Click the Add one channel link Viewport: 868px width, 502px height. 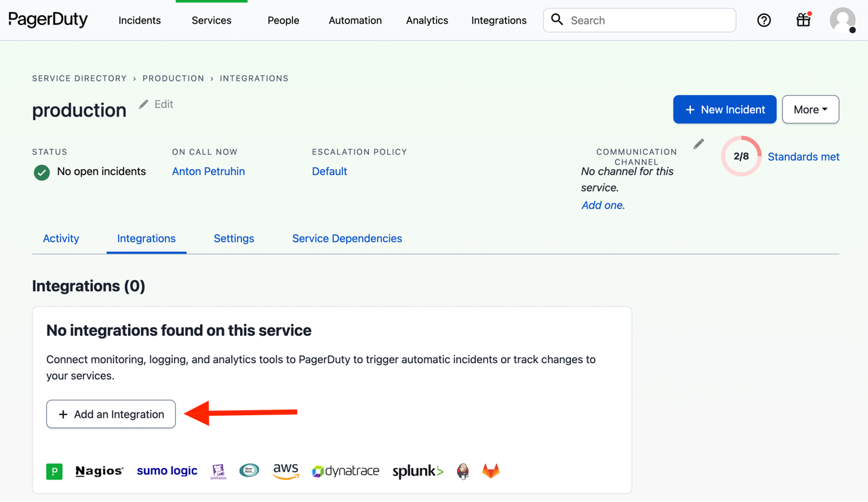(603, 206)
